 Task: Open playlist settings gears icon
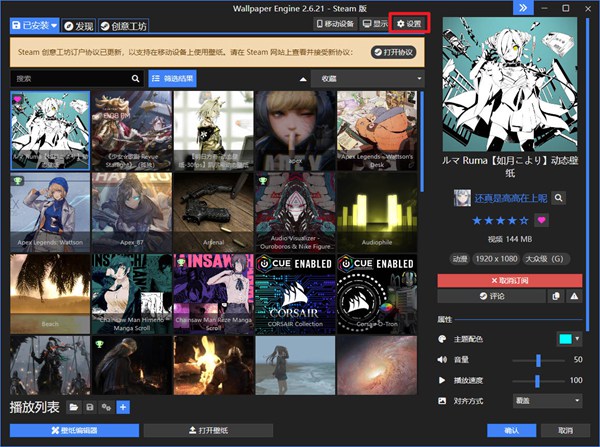pyautogui.click(x=106, y=407)
